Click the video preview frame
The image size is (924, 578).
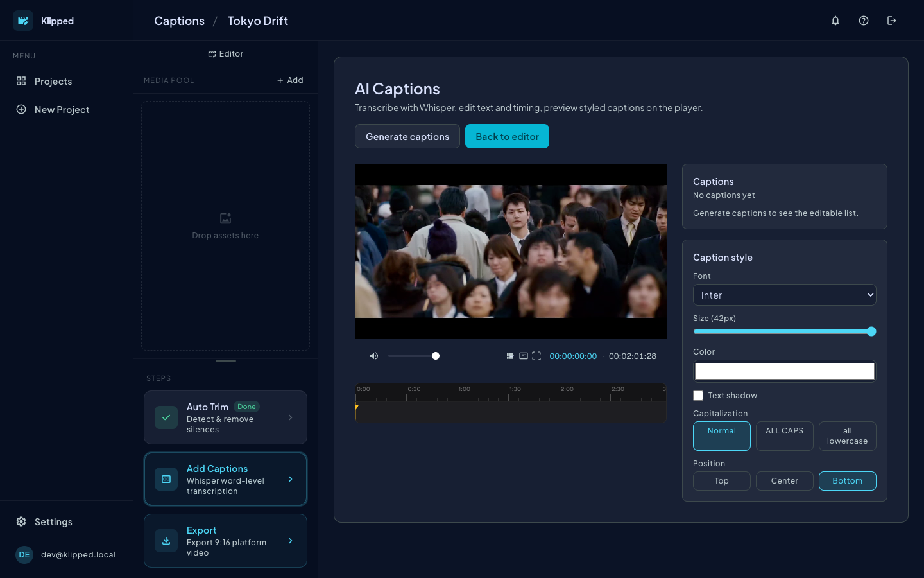tap(511, 251)
